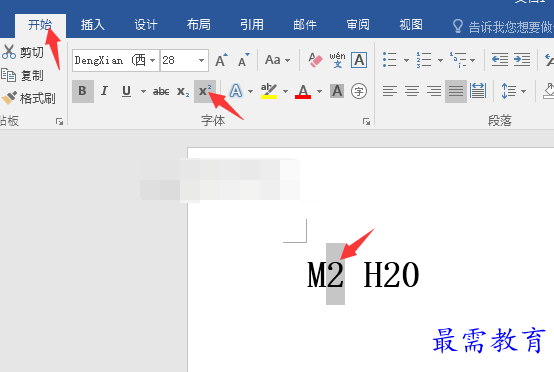Viewport: 554px width, 372px height.
Task: Align text left
Action: 390,91
